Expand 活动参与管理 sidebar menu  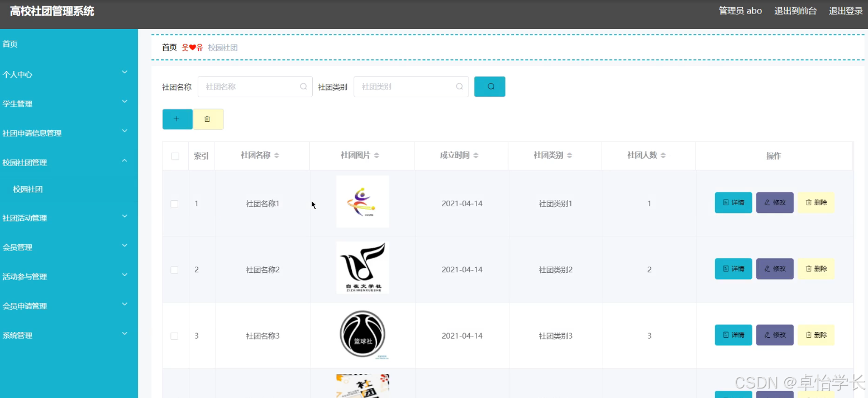pos(69,277)
